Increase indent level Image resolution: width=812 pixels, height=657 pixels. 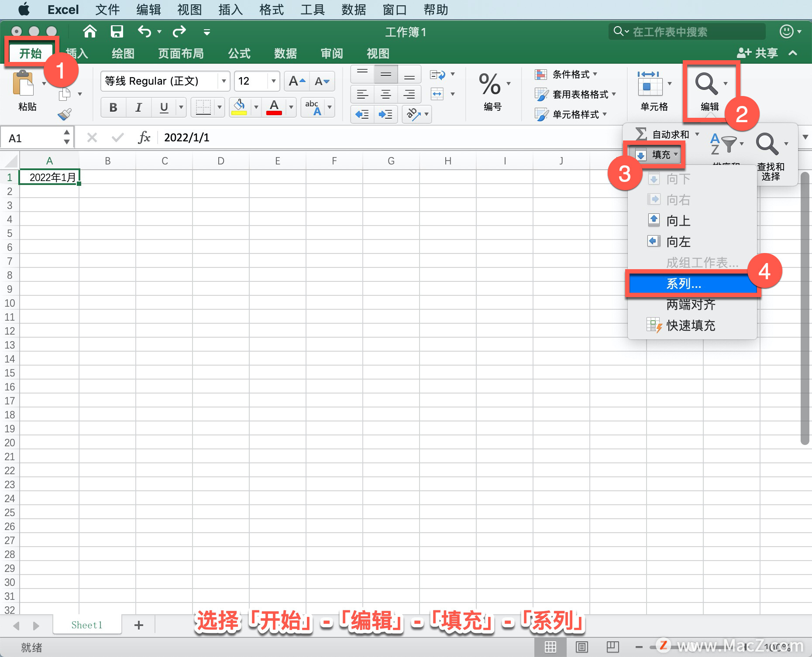pyautogui.click(x=386, y=114)
